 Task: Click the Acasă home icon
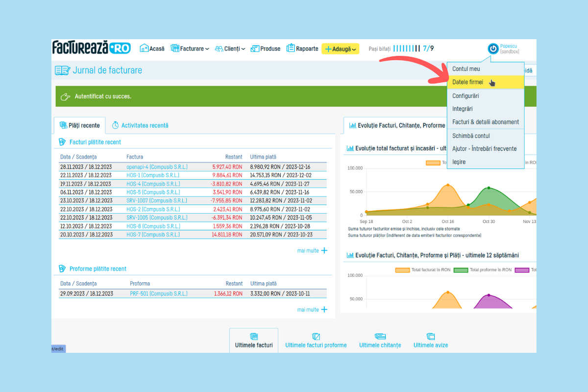144,49
